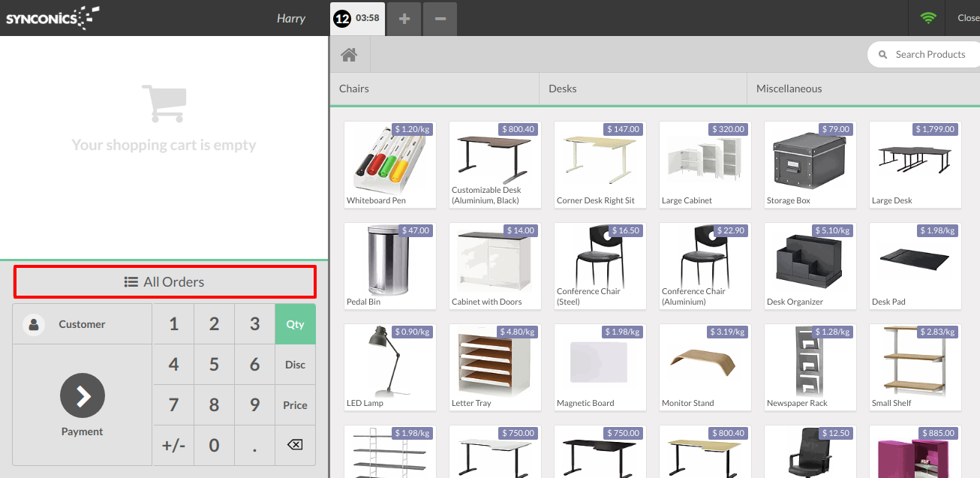This screenshot has width=980, height=478.
Task: Tap numpad key 6
Action: point(254,365)
